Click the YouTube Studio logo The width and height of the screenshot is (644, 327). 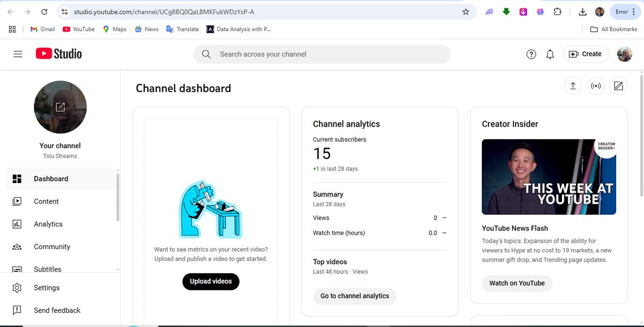[59, 54]
